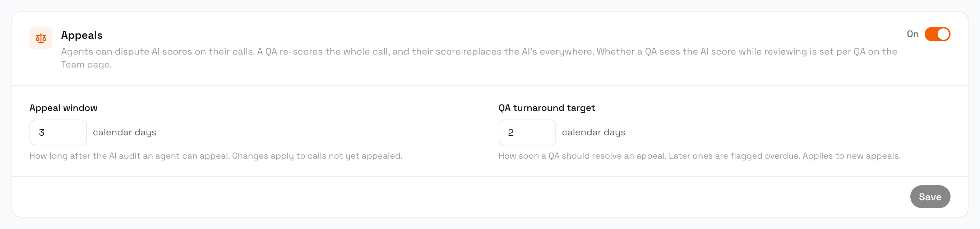Image resolution: width=980 pixels, height=229 pixels.
Task: Click the empty footer area left of Save
Action: pos(457,197)
